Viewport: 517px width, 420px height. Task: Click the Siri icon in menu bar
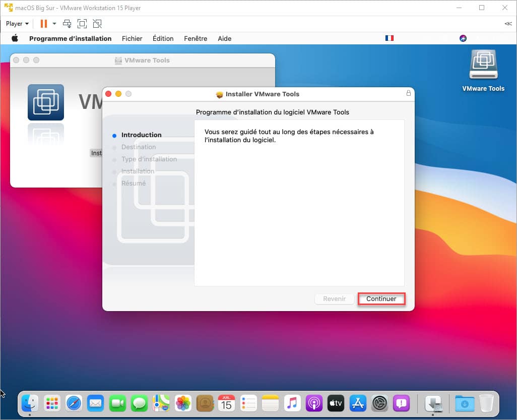(463, 38)
